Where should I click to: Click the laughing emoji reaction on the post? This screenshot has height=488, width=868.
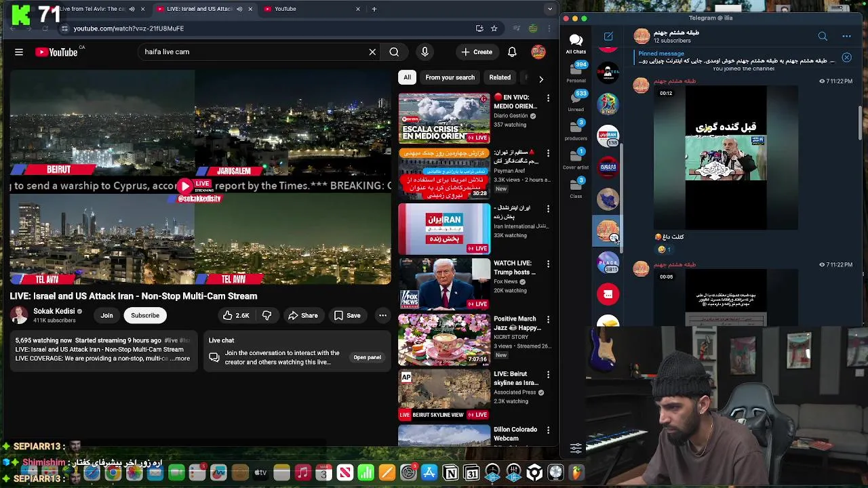[x=665, y=249]
